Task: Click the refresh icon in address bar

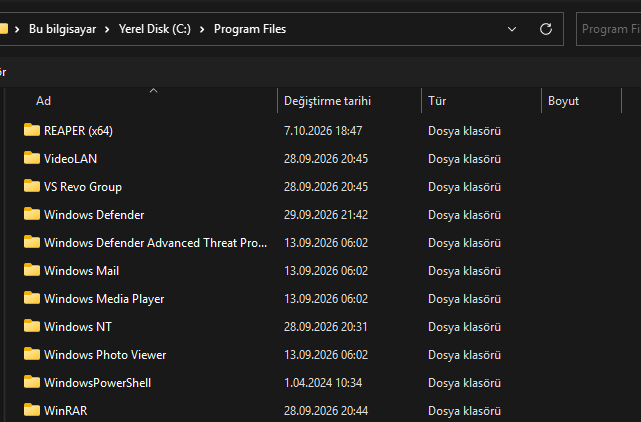Action: (546, 29)
